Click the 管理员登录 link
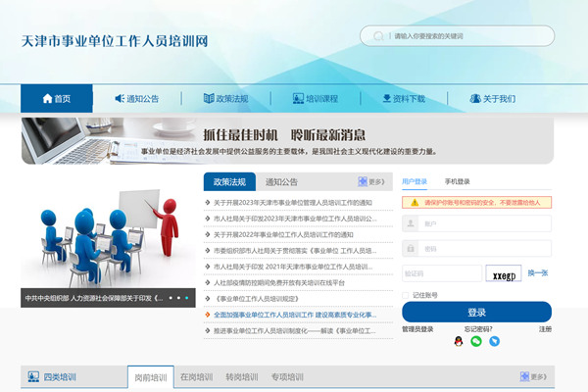Viewport: 588px width, 392px height. (x=417, y=329)
